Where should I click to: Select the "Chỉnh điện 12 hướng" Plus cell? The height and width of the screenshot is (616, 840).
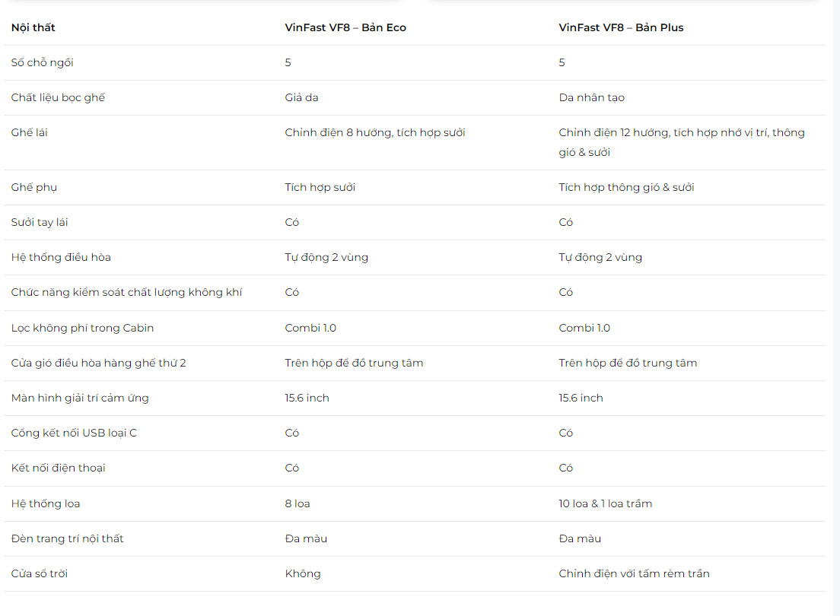(681, 142)
